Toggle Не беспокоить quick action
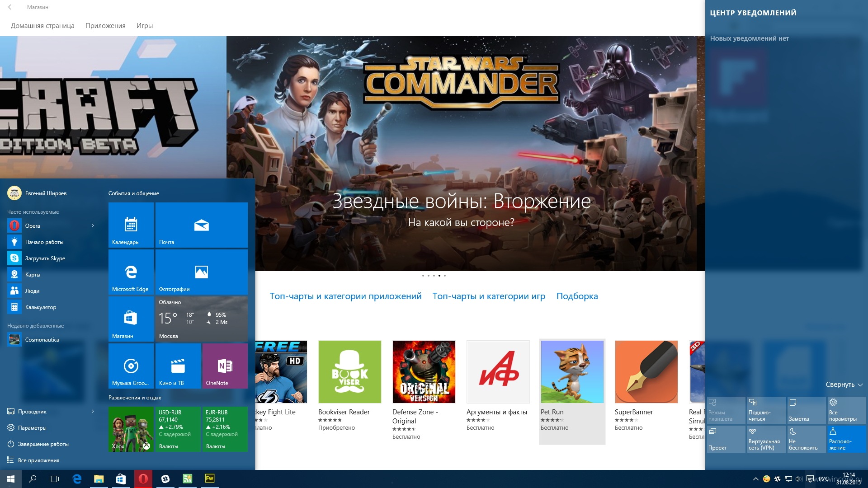Image resolution: width=868 pixels, height=488 pixels. (807, 439)
